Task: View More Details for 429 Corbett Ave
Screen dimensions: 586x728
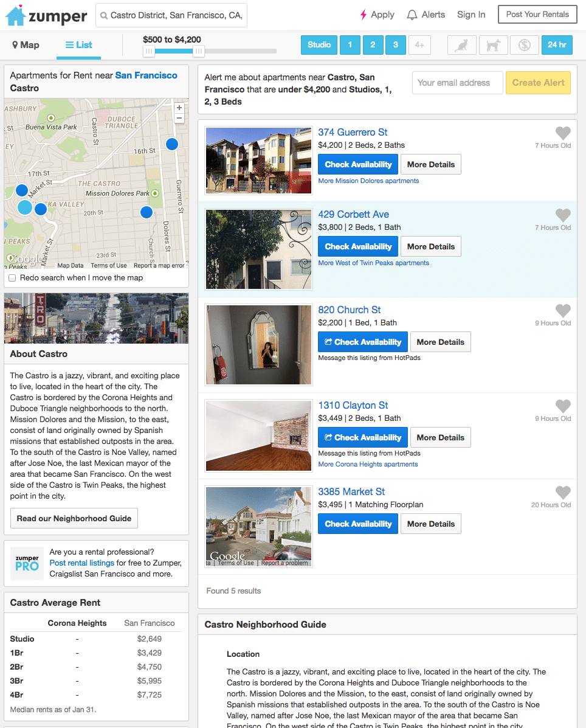Action: coord(430,246)
